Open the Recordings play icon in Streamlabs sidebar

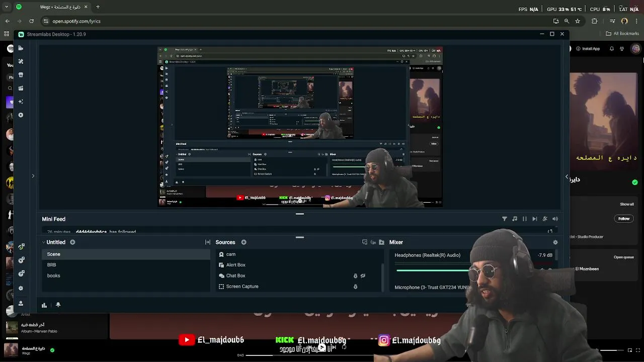21,115
